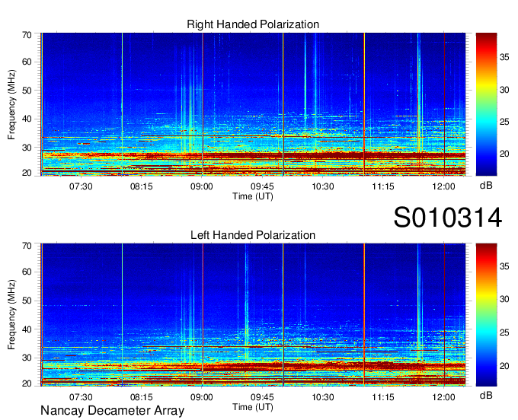Click 09:45 tick under Right Handed plot
Image resolution: width=518 pixels, height=420 pixels.
pos(262,186)
